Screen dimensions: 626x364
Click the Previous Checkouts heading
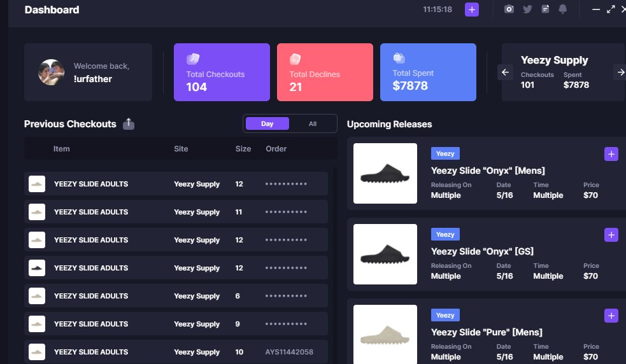pyautogui.click(x=70, y=124)
